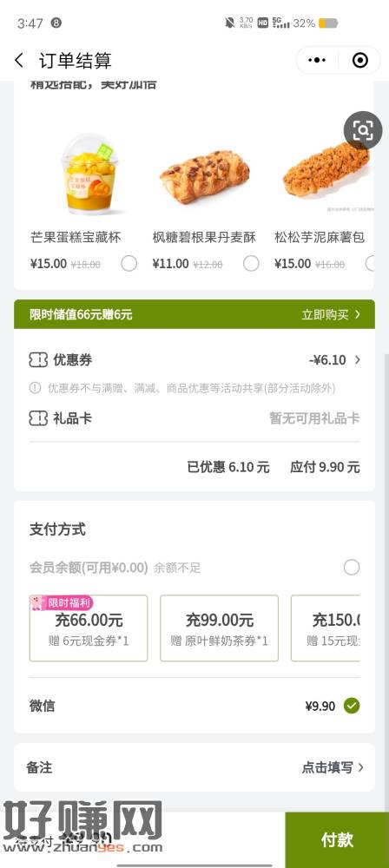Choose the 充66.00元 recharge option
Screen dimensions: 389x868
coord(89,628)
